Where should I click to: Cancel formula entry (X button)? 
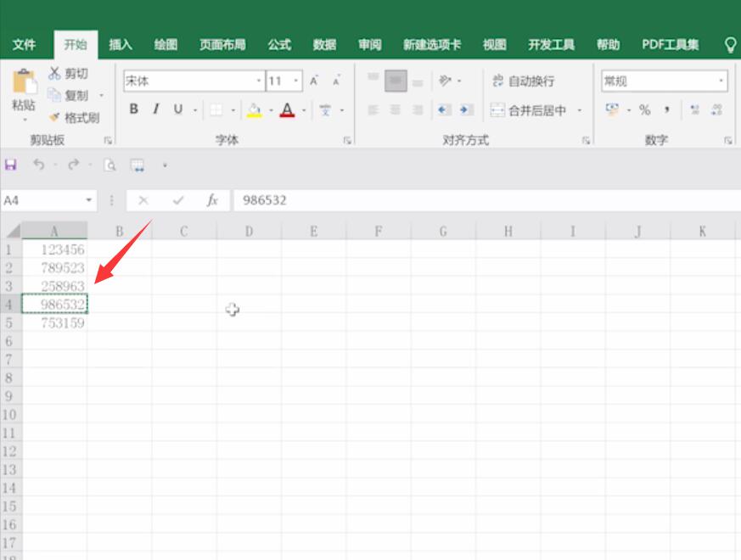143,200
